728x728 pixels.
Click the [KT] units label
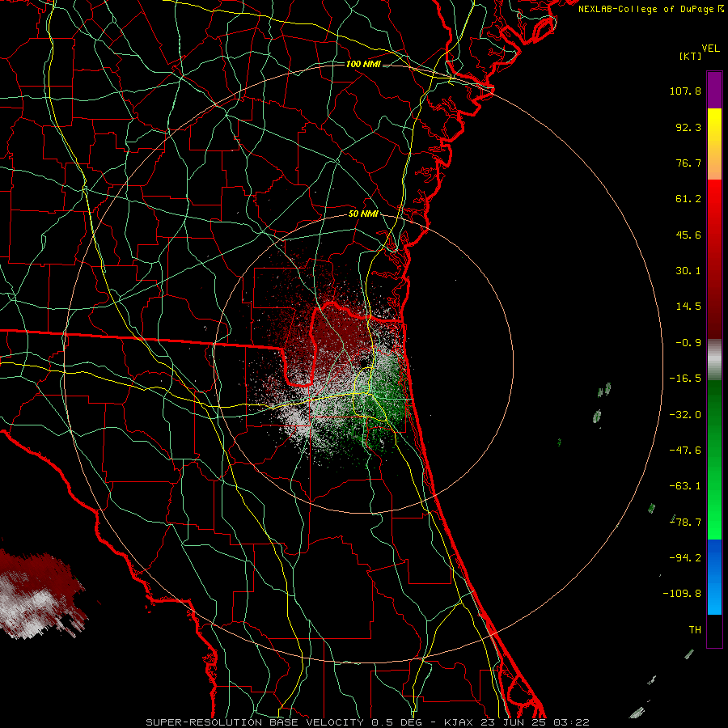[x=690, y=56]
